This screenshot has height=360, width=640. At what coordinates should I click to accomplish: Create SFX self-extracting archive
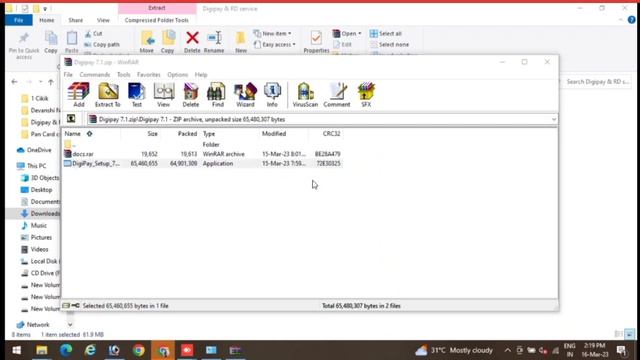tap(366, 95)
